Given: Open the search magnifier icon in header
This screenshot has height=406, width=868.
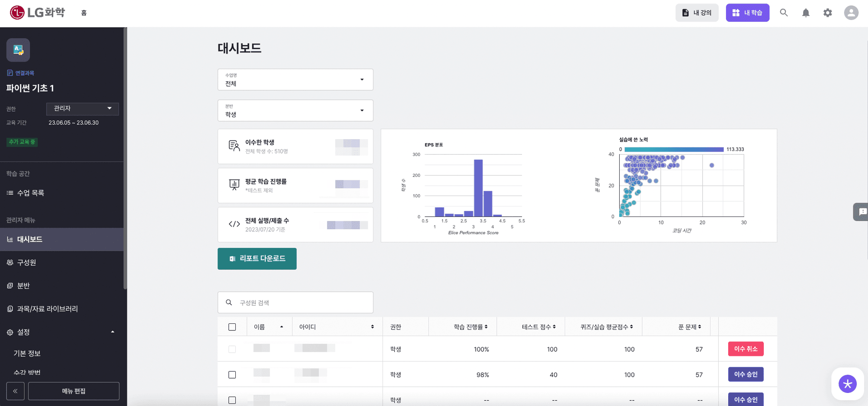Looking at the screenshot, I should (x=784, y=13).
